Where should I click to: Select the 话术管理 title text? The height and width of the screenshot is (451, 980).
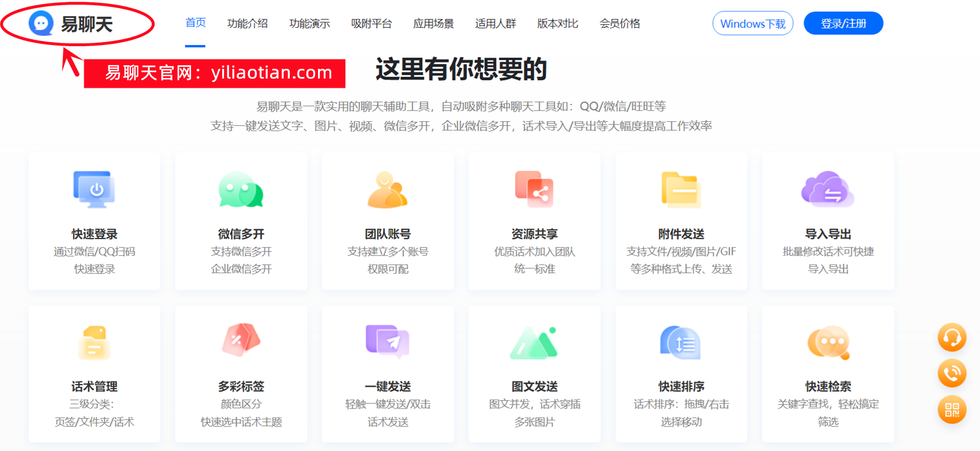click(x=95, y=386)
